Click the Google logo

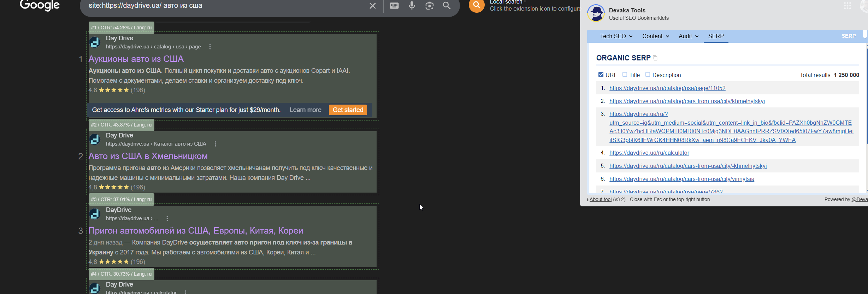40,5
